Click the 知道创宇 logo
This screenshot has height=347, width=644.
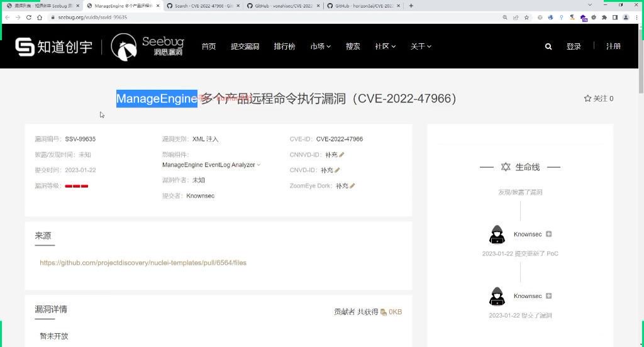click(x=54, y=47)
